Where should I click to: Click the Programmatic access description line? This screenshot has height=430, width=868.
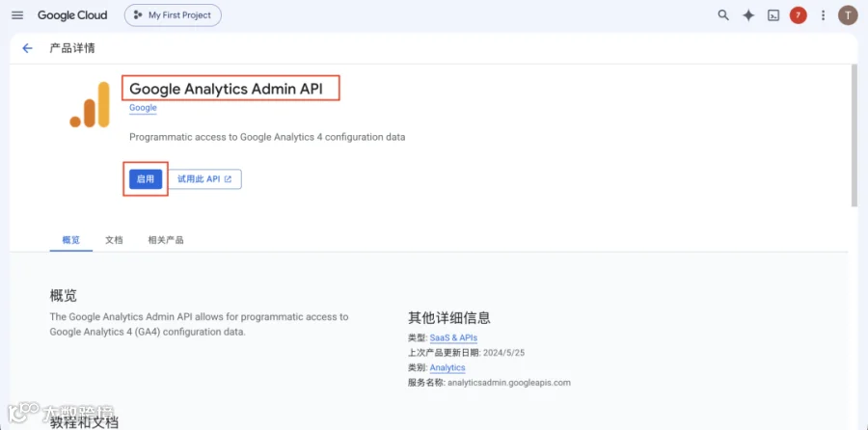[x=267, y=137]
